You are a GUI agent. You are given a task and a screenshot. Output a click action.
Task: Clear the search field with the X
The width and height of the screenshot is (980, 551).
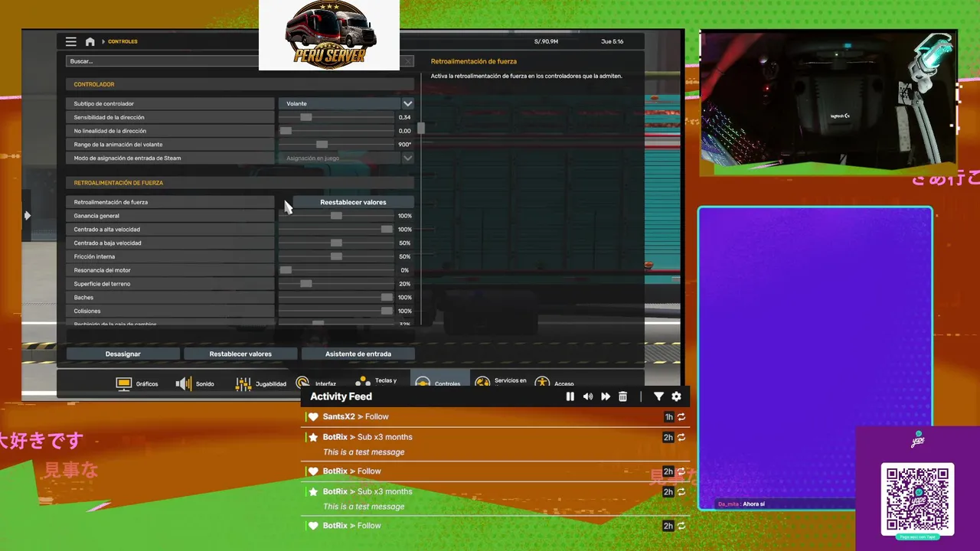[408, 61]
